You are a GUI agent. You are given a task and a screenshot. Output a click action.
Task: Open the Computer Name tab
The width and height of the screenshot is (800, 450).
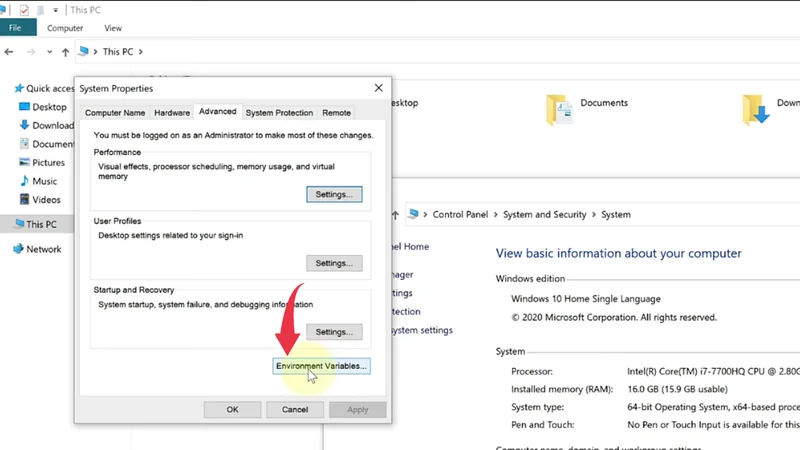(x=115, y=113)
